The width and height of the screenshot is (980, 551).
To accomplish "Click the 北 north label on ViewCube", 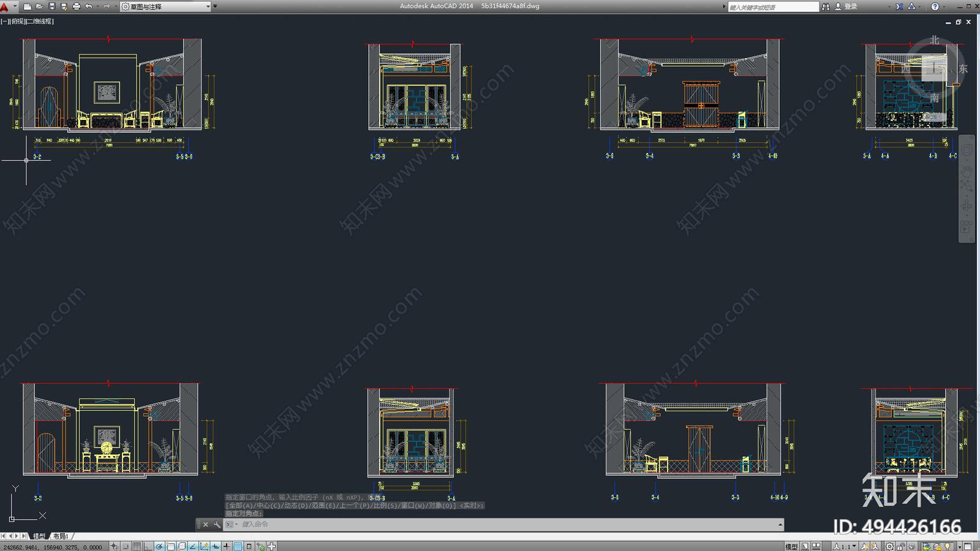I will (935, 40).
